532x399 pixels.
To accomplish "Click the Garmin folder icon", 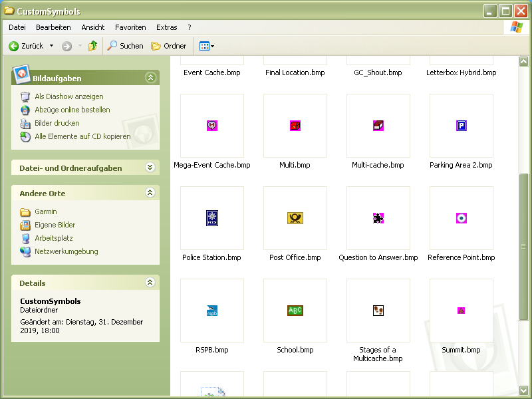I will point(25,212).
